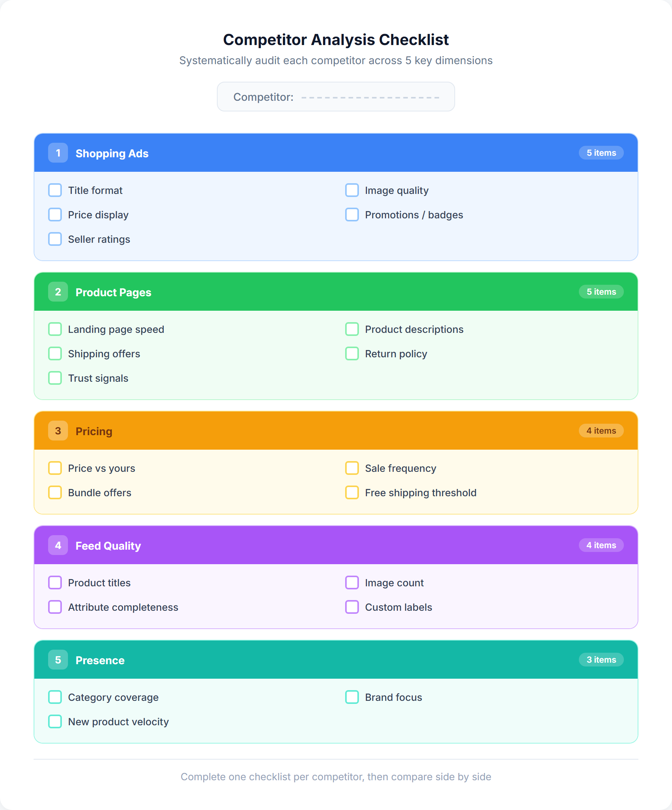Screen dimensions: 672x810
Task: Check the Price vs yours checkbox
Action: 55,468
